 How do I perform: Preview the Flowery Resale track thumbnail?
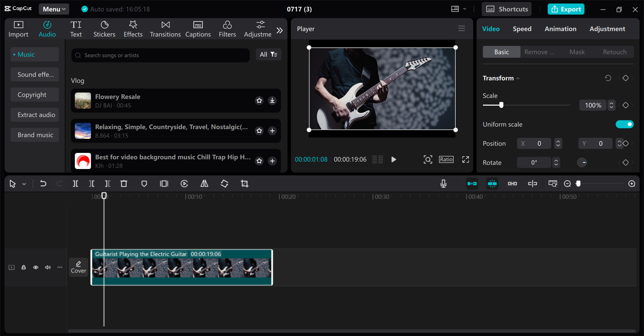point(83,101)
